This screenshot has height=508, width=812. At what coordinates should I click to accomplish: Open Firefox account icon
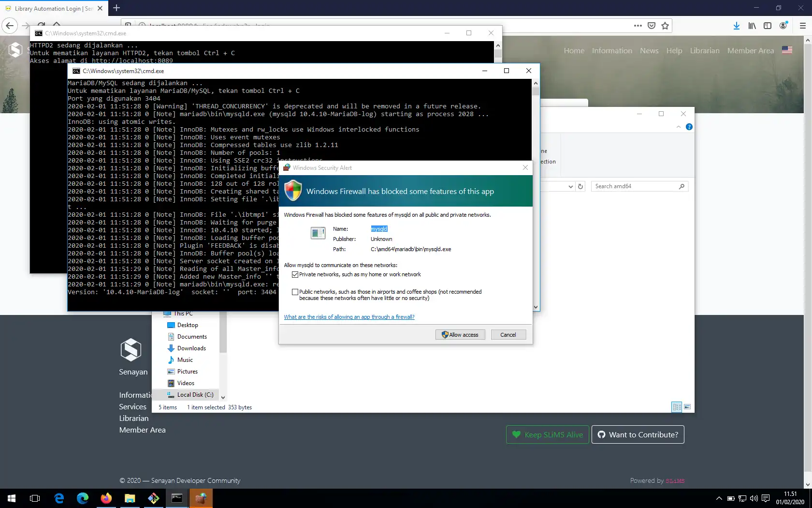pyautogui.click(x=783, y=26)
